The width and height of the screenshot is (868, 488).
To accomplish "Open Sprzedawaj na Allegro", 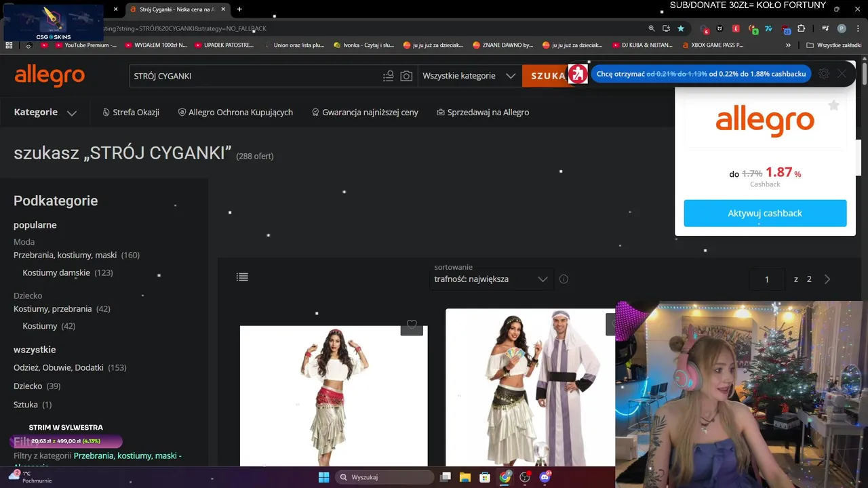I will [x=483, y=113].
